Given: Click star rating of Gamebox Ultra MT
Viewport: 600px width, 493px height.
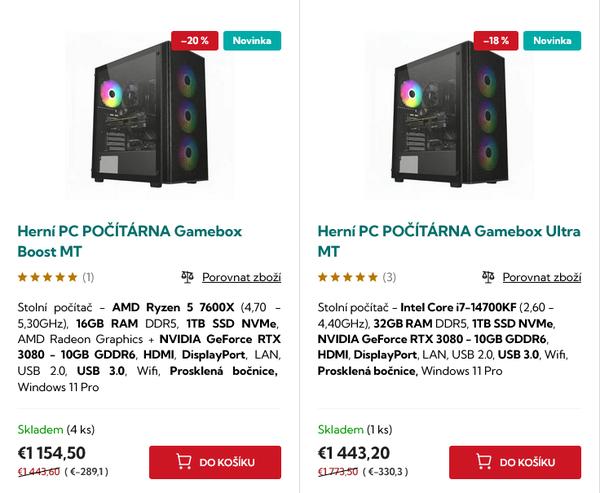Looking at the screenshot, I should (x=347, y=277).
